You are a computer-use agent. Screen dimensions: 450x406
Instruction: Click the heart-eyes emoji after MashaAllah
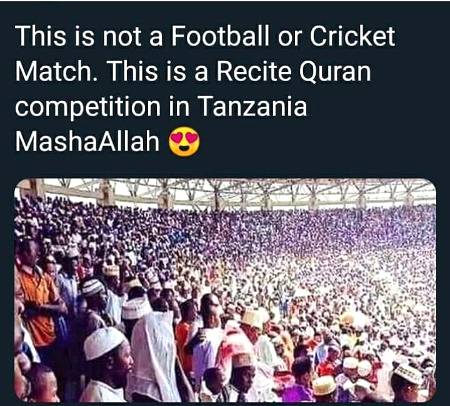(184, 143)
